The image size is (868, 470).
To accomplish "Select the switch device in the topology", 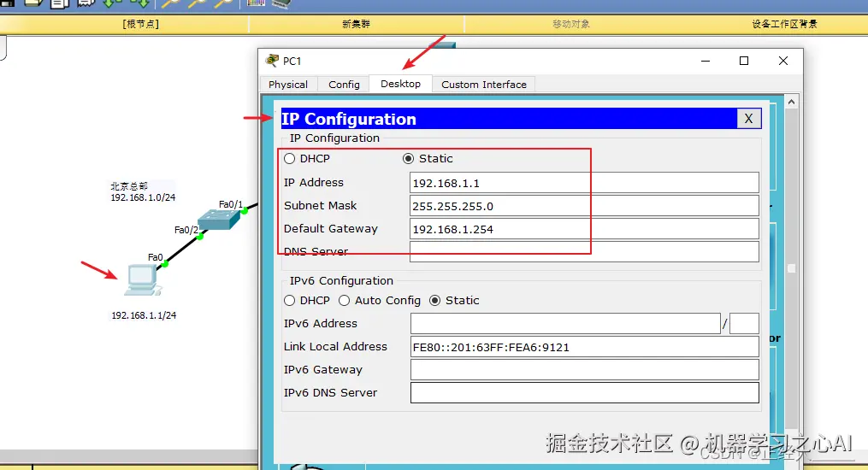I will click(219, 219).
